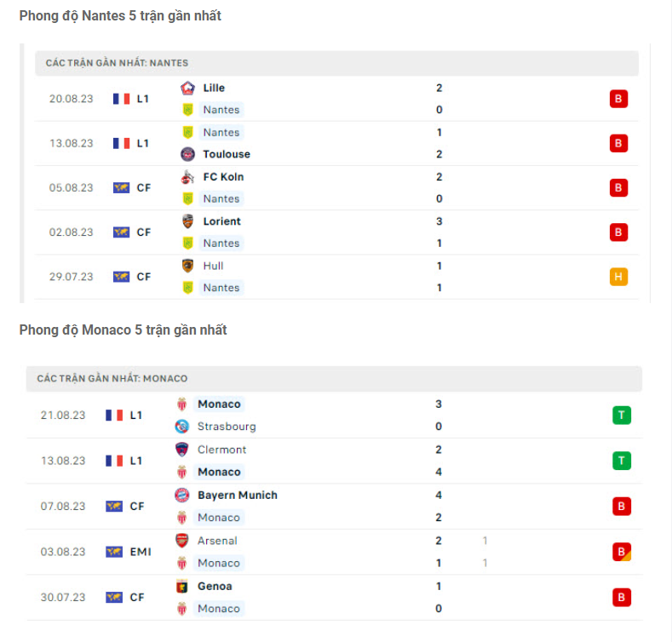The image size is (672, 642).
Task: Click the Hull club crest icon
Action: (187, 266)
